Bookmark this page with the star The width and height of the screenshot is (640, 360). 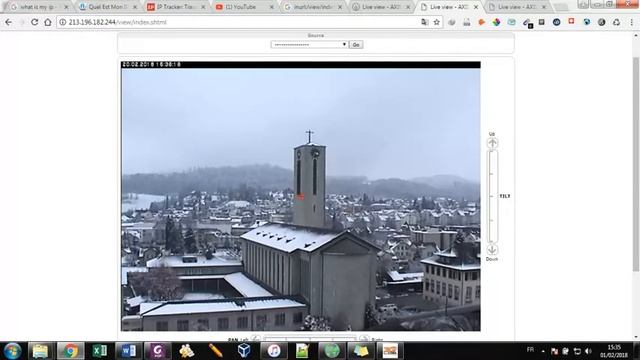click(437, 22)
